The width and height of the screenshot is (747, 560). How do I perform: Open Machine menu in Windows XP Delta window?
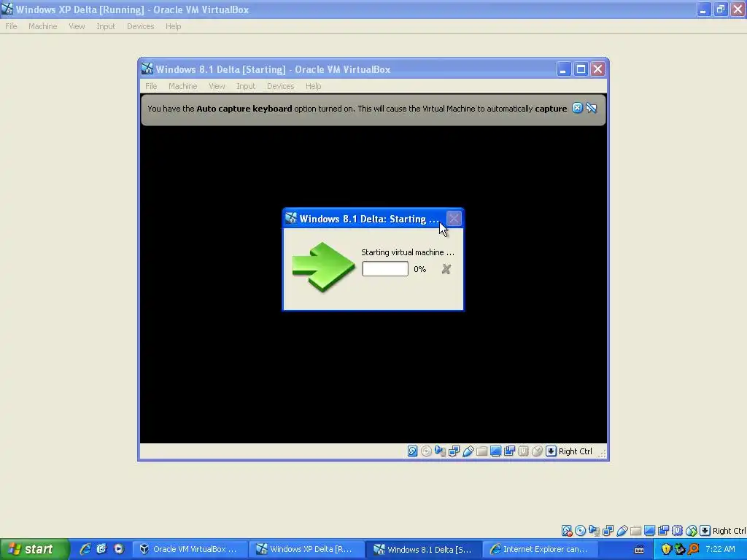tap(42, 26)
